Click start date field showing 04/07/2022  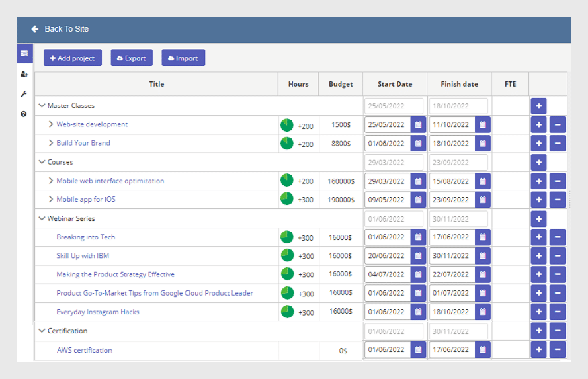388,274
